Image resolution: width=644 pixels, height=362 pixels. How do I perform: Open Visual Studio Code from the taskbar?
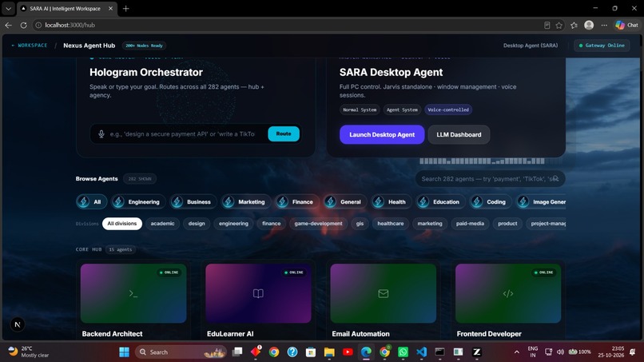pos(421,352)
